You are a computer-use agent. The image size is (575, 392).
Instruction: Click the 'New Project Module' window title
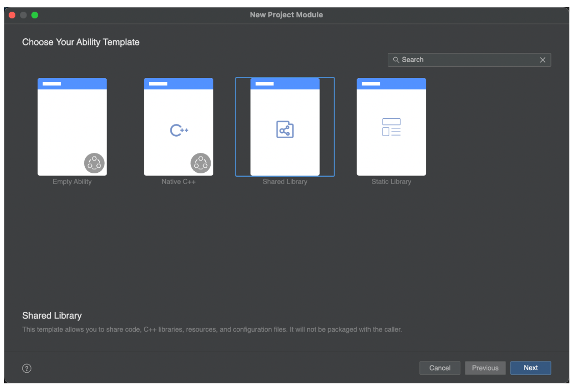[286, 15]
